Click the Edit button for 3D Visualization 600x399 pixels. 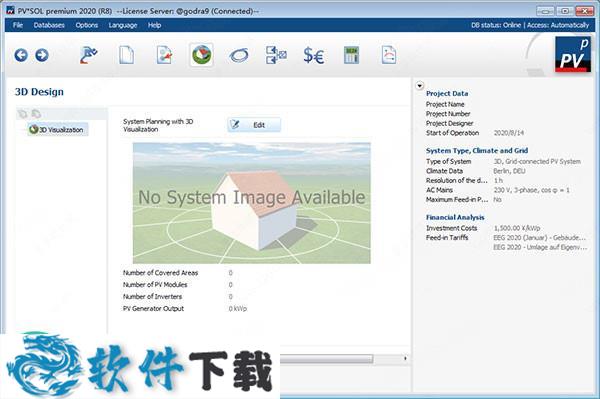254,125
